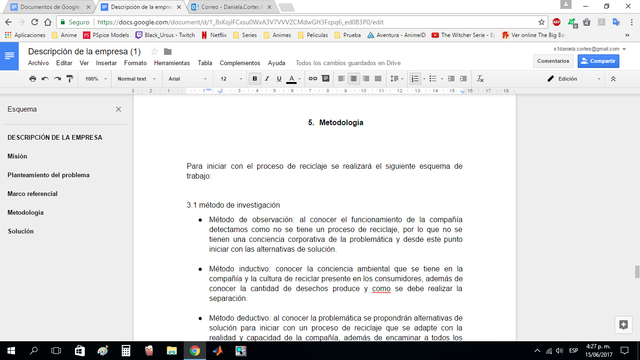Bookmark this page with star icon
The image size is (640, 360).
(x=541, y=22)
